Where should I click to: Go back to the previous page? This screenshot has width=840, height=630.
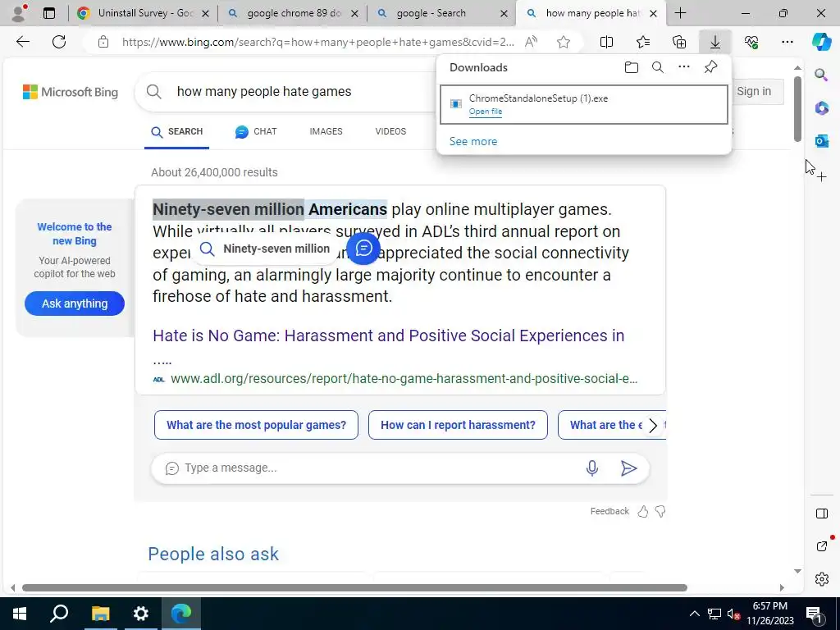(22, 42)
